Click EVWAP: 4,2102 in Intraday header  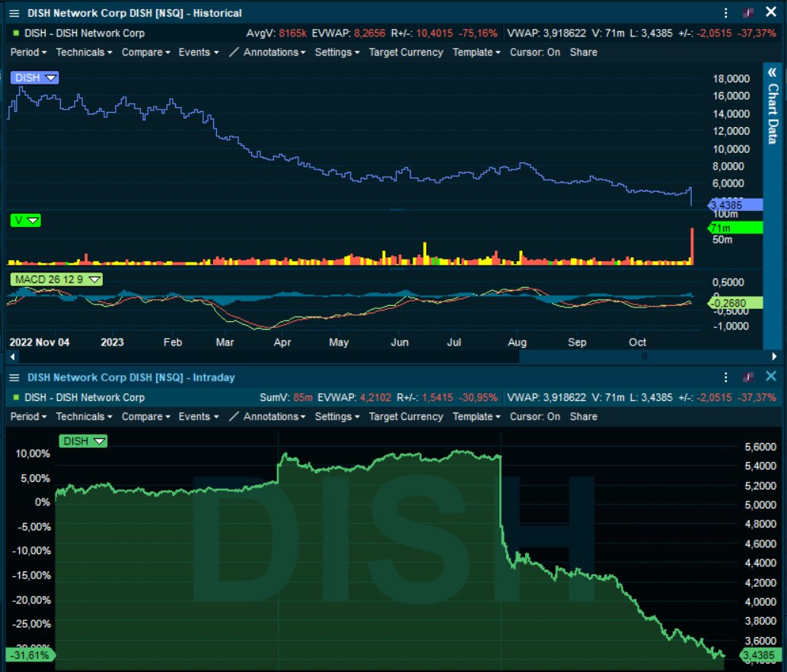tap(355, 397)
